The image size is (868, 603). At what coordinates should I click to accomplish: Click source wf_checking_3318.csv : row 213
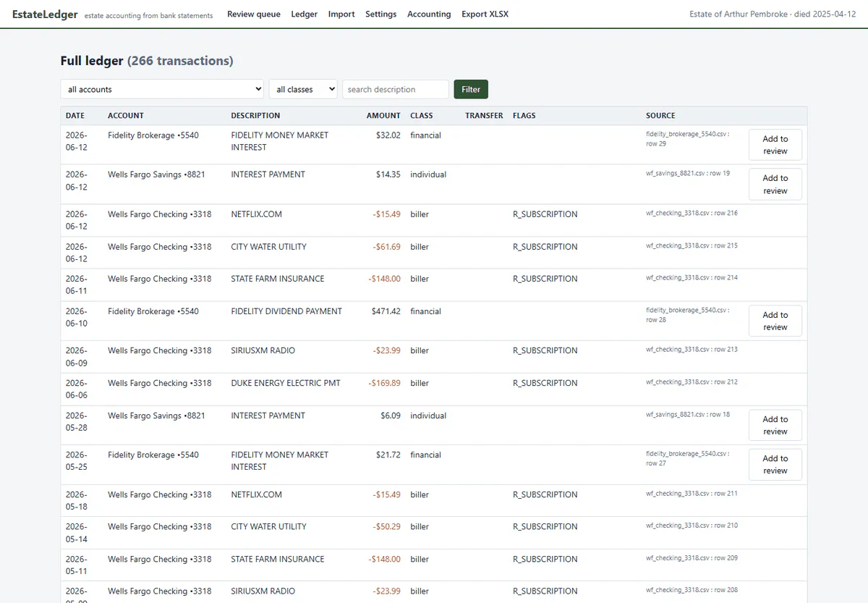pyautogui.click(x=692, y=350)
